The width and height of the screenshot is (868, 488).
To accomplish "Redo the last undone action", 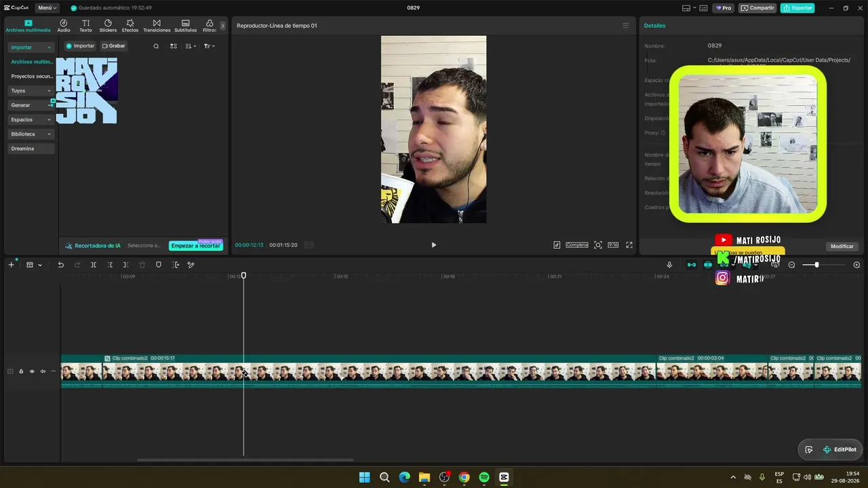I will pyautogui.click(x=77, y=264).
